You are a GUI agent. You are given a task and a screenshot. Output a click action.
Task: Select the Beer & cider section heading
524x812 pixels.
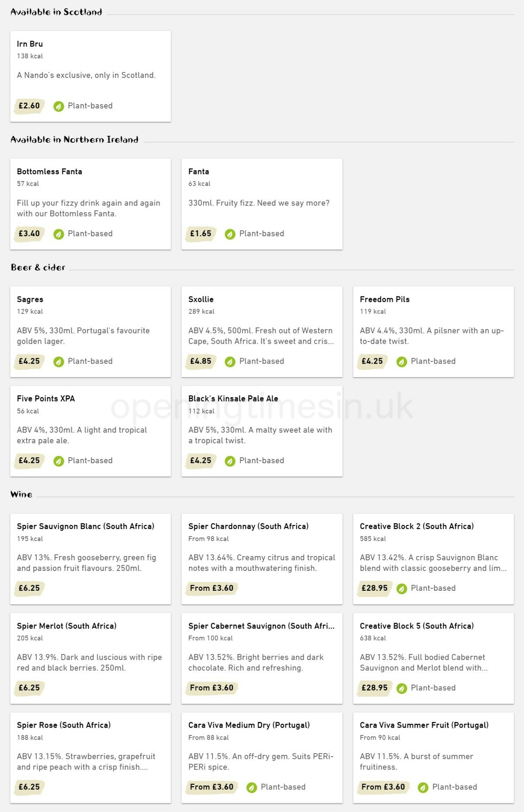38,267
